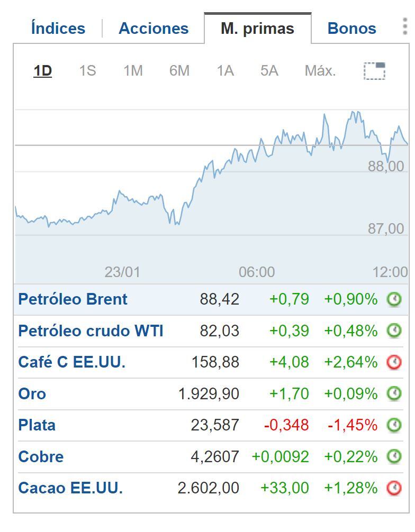Click the clock icon beside Petróleo Brent
Image resolution: width=415 pixels, height=532 pixels.
click(x=394, y=299)
